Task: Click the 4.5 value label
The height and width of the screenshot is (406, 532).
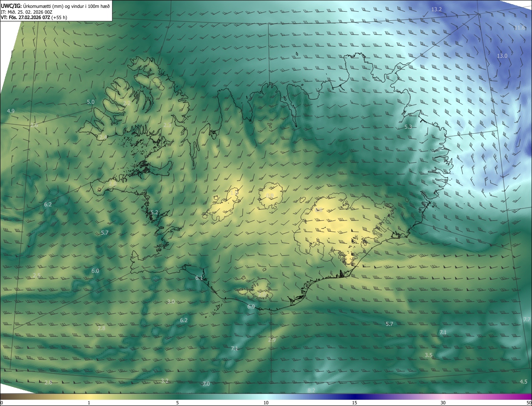Action: tap(523, 382)
